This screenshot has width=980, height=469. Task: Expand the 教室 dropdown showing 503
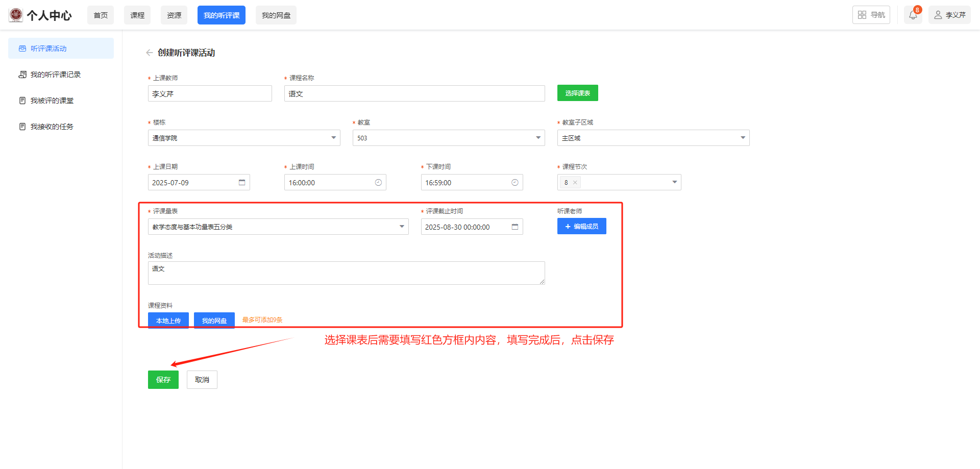tap(538, 138)
